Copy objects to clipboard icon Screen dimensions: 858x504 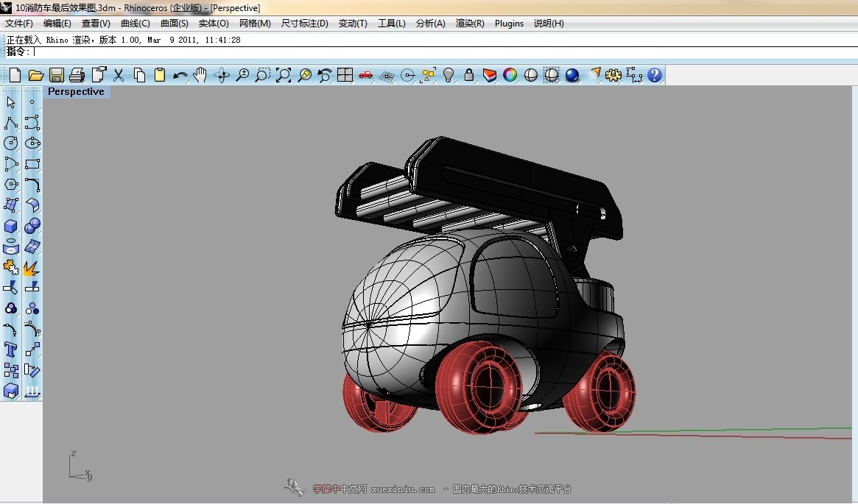coord(139,75)
